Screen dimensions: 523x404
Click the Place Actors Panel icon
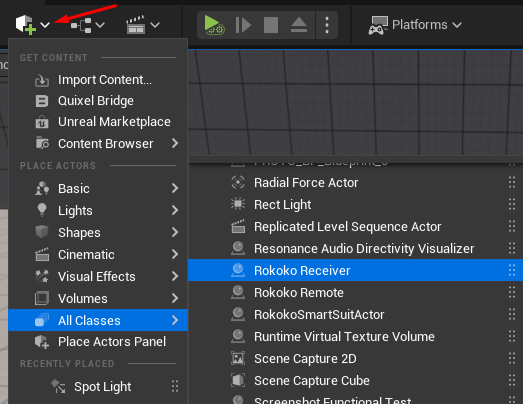(x=42, y=342)
